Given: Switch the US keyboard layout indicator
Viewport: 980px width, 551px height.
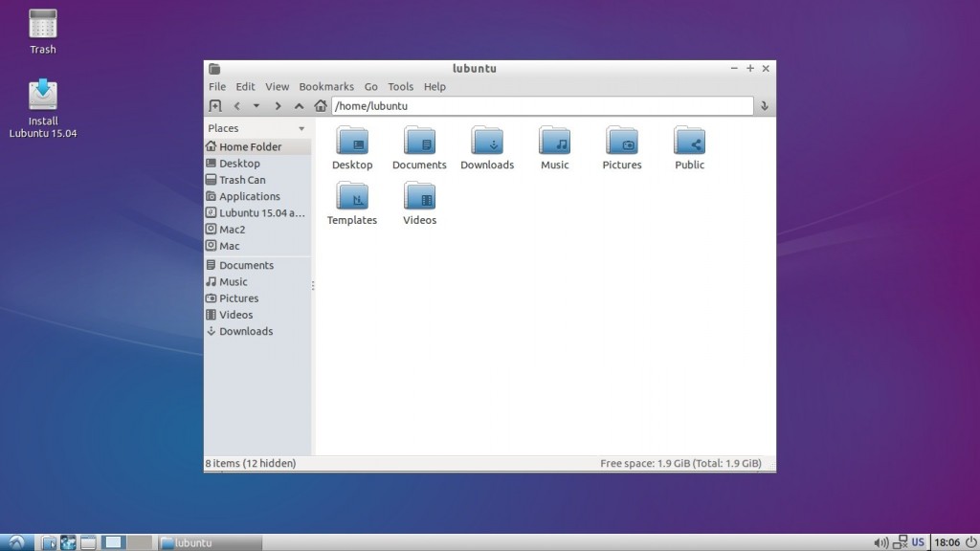Looking at the screenshot, I should [x=918, y=541].
